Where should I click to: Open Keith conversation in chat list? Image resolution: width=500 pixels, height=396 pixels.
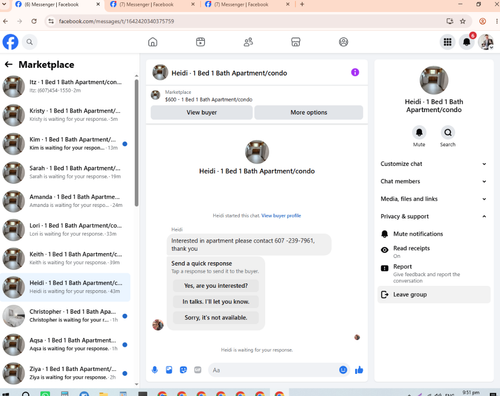pyautogui.click(x=65, y=258)
